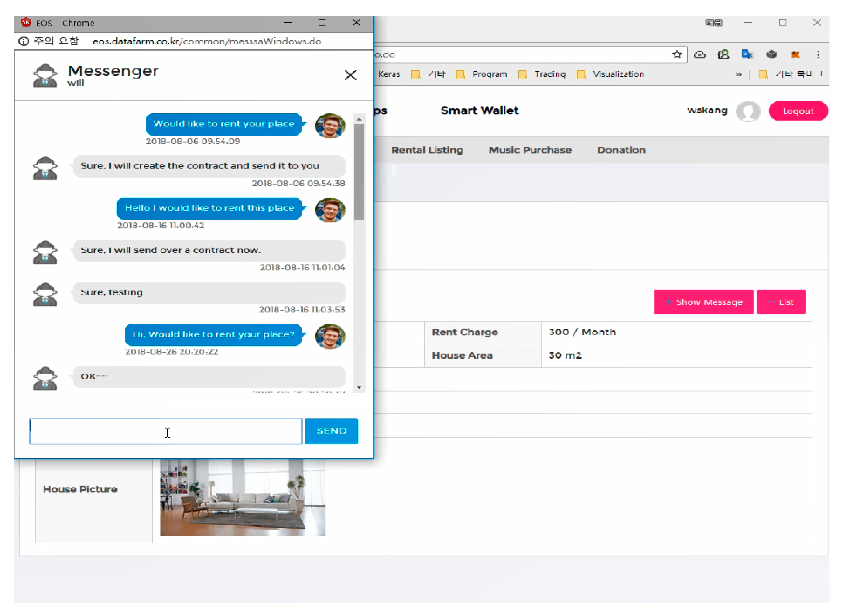Click the MetaMask fox extension icon
The image size is (841, 616).
pyautogui.click(x=795, y=55)
